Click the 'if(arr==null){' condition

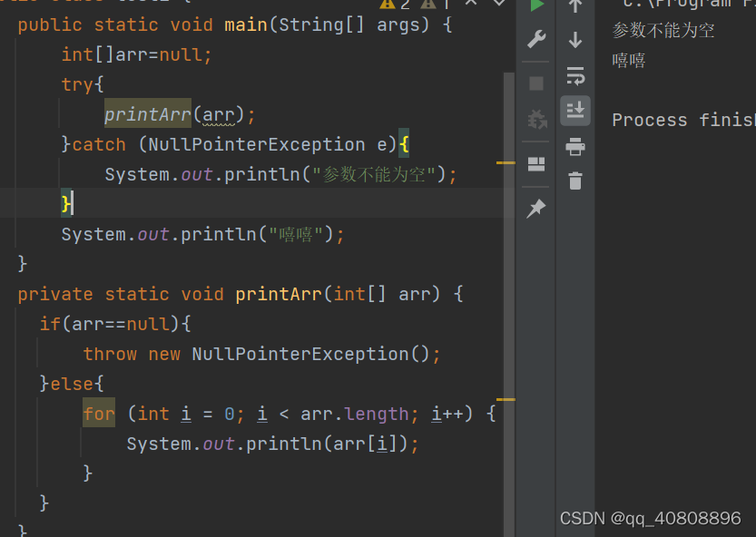tap(115, 324)
